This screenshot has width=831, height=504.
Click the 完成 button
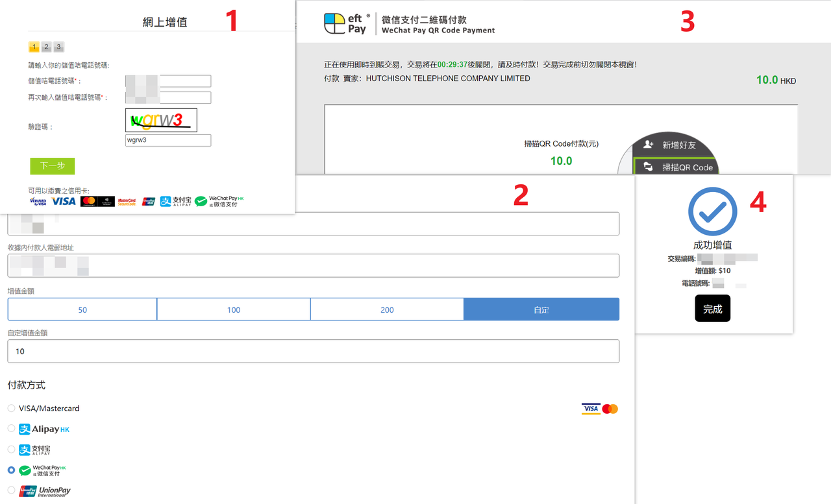pyautogui.click(x=712, y=308)
